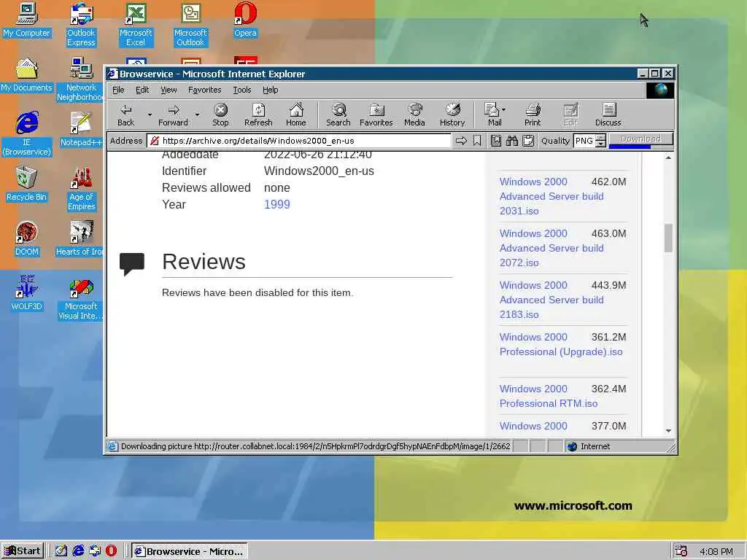Click the Show Desktop quick launch icon
The image size is (747, 560).
tap(61, 551)
